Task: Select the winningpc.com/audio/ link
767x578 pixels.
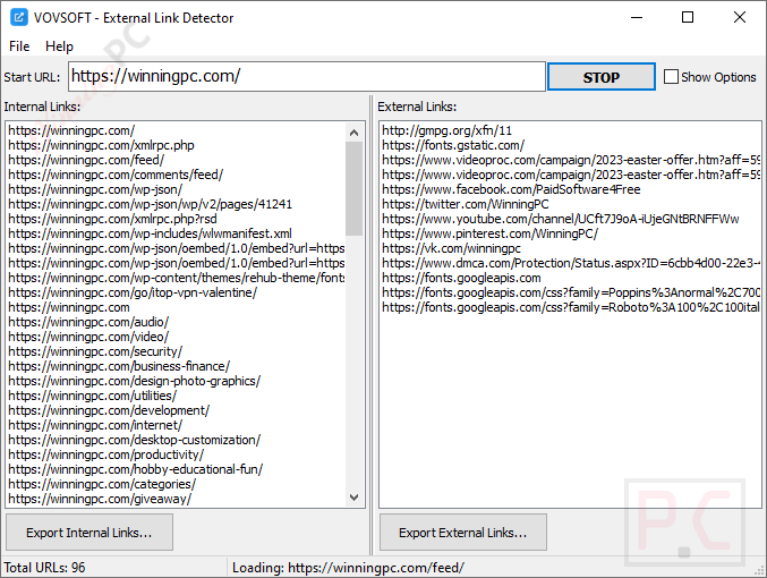Action: pyautogui.click(x=89, y=322)
